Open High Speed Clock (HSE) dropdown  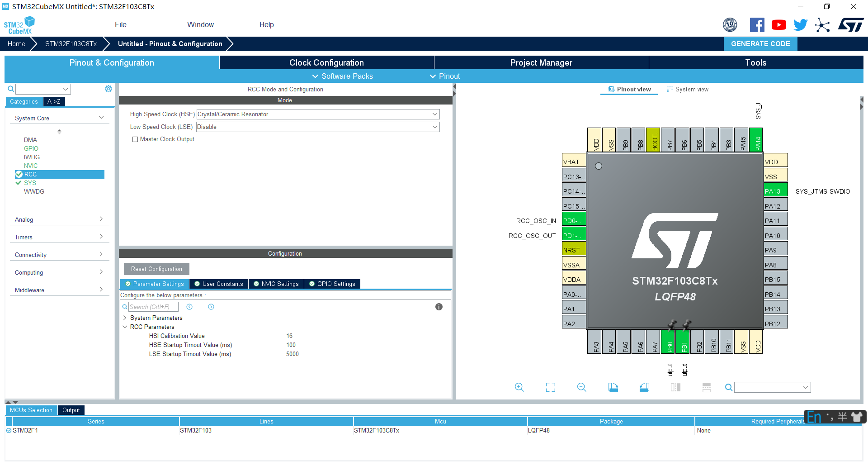coord(318,114)
